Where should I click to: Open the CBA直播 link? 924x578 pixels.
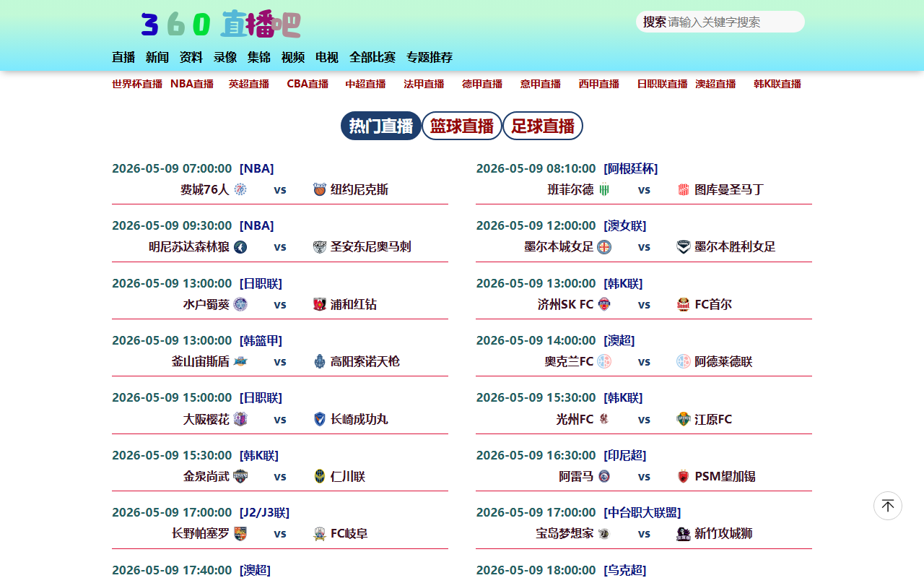308,84
